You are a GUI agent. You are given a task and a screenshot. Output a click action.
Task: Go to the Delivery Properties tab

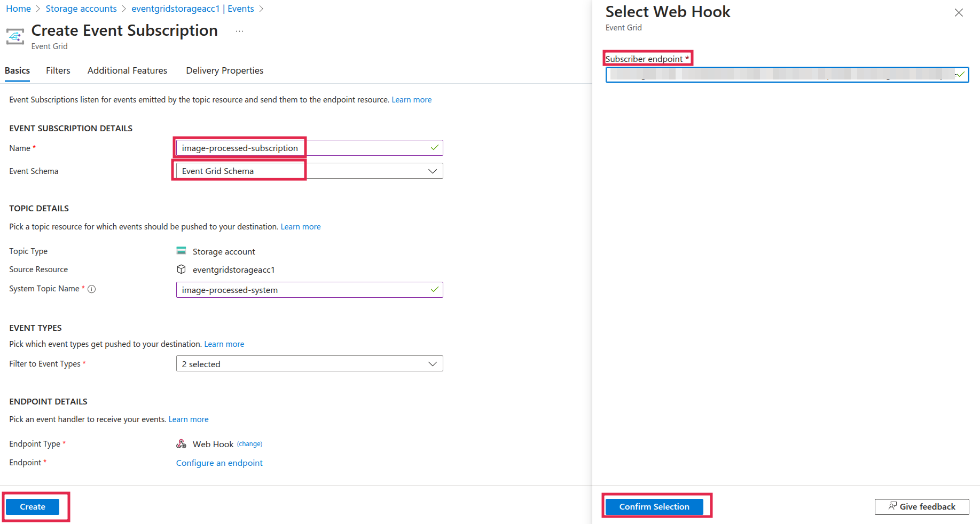coord(224,70)
